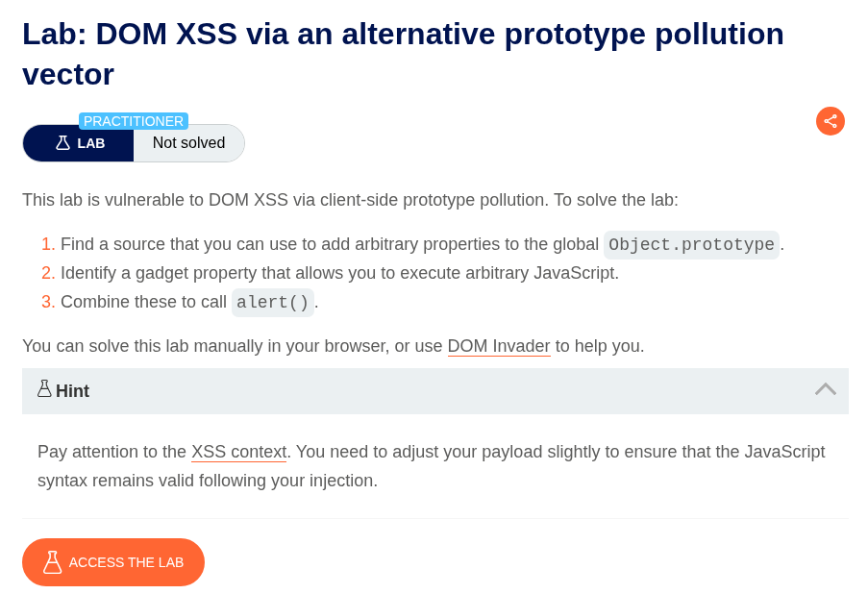868x594 pixels.
Task: Toggle the Hint header label
Action: pyautogui.click(x=72, y=391)
